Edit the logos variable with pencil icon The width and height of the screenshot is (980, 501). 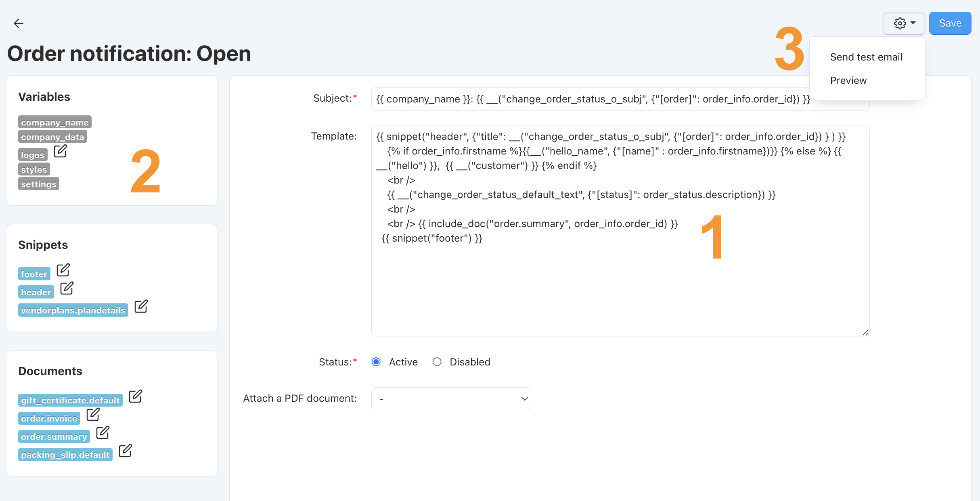61,151
